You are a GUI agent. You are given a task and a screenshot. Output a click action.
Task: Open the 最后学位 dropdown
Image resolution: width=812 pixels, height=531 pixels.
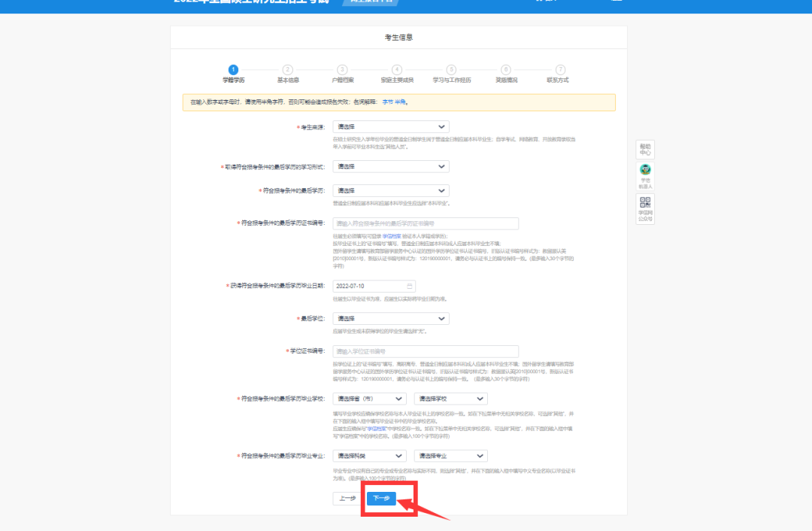click(x=390, y=319)
